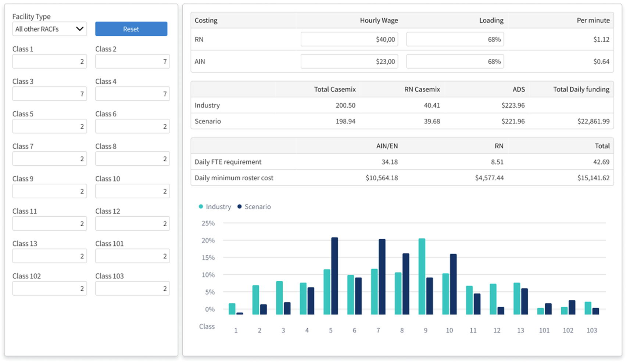
Task: Edit the RN hourly wage field
Action: coord(349,39)
